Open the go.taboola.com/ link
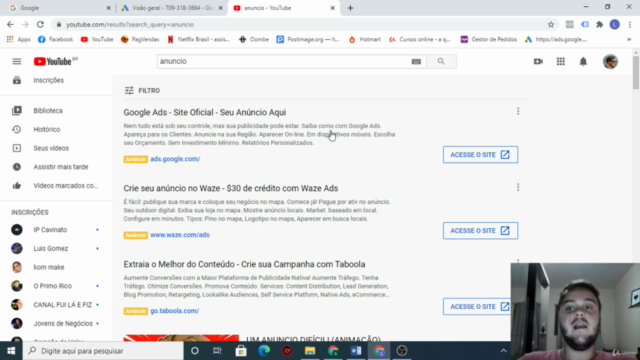Viewport: 640px width, 360px height. tap(175, 311)
